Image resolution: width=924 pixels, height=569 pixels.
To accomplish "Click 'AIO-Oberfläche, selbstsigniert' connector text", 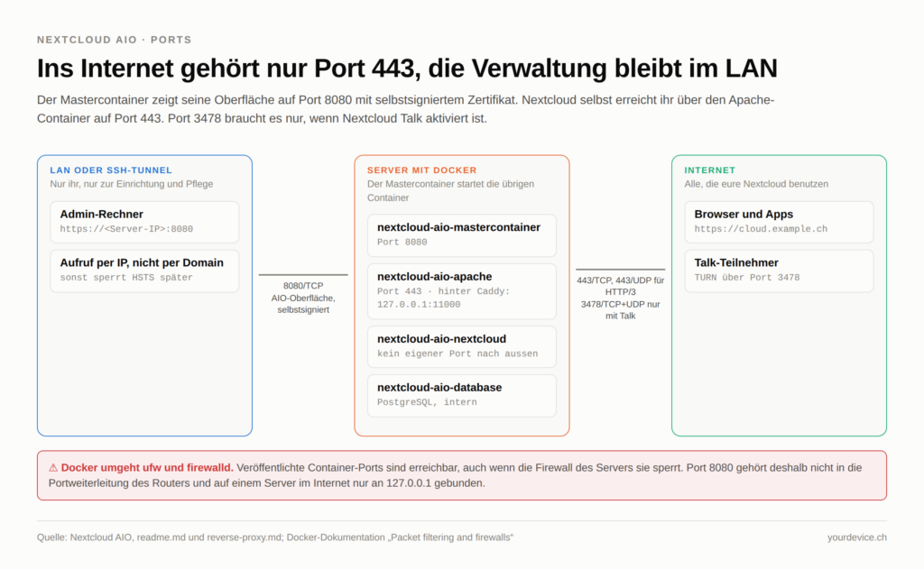I will (x=303, y=304).
